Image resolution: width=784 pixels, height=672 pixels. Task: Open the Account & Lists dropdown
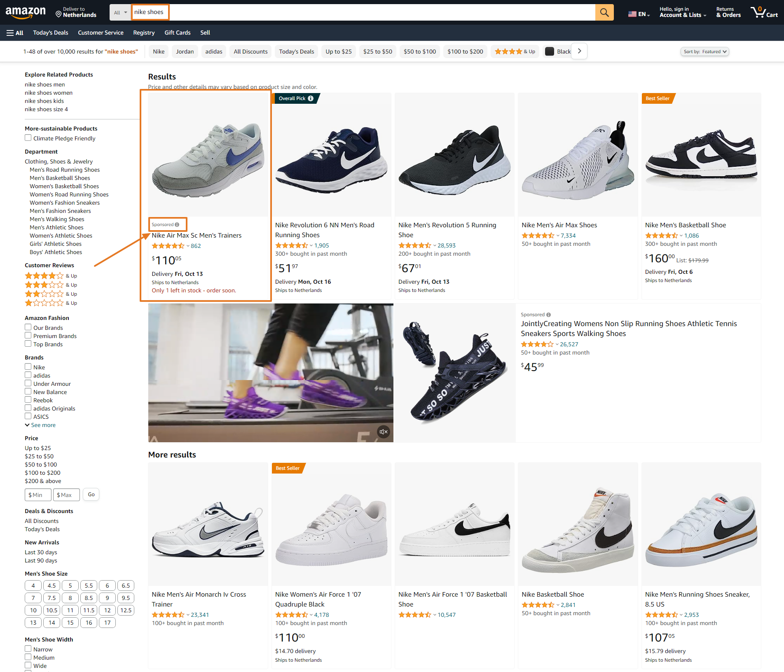point(683,12)
